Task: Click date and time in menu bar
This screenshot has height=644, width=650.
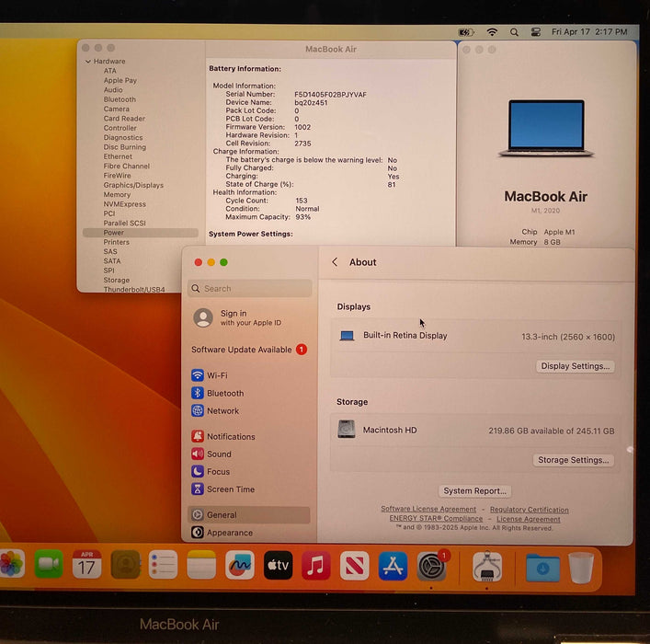Action: pyautogui.click(x=589, y=32)
